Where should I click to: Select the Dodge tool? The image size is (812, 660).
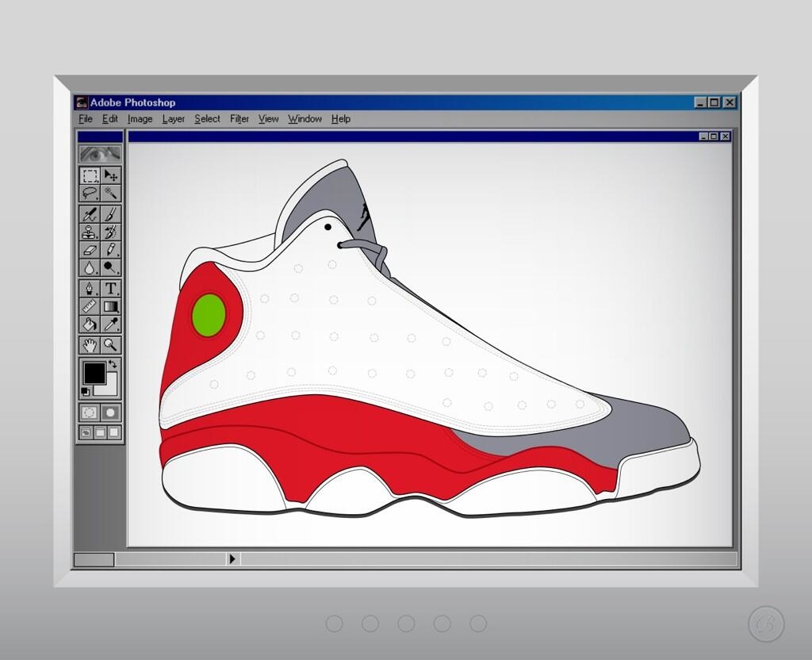point(110,267)
